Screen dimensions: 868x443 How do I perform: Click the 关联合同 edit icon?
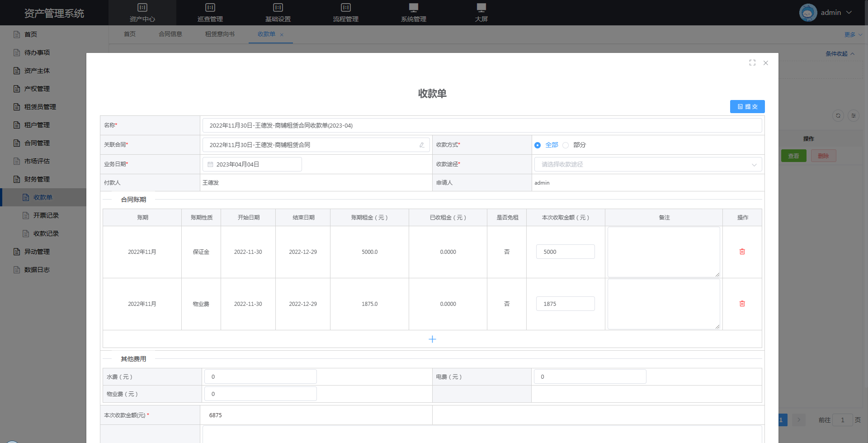[421, 145]
